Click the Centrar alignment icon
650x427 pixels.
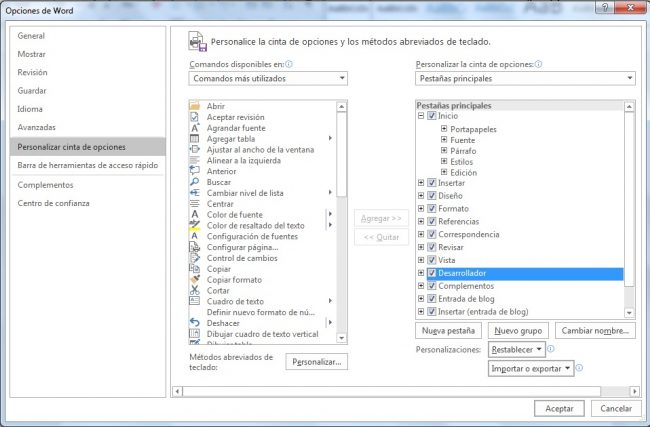[194, 204]
